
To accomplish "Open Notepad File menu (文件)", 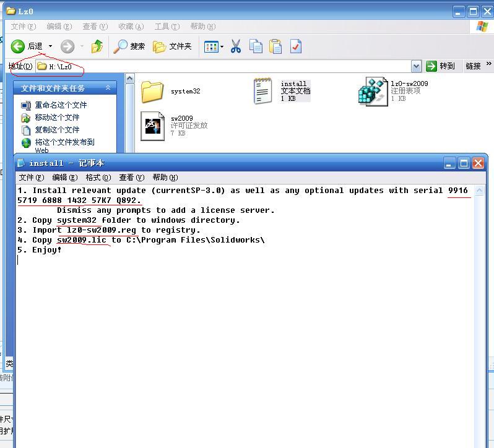I will (31, 178).
